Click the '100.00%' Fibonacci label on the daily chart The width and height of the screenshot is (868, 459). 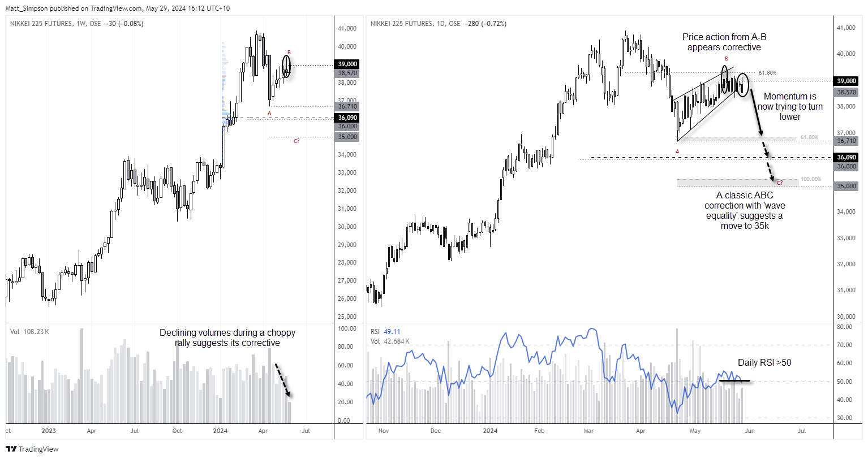tap(811, 179)
